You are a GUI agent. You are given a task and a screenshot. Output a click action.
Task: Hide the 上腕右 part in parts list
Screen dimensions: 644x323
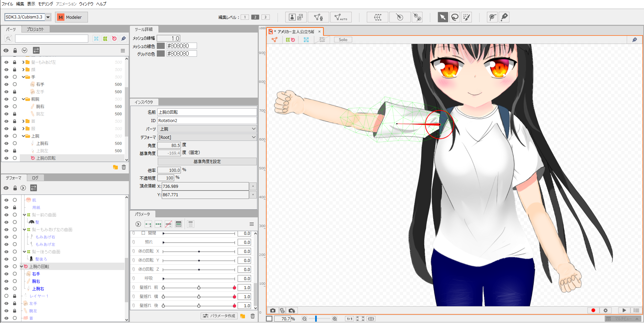tap(6, 144)
